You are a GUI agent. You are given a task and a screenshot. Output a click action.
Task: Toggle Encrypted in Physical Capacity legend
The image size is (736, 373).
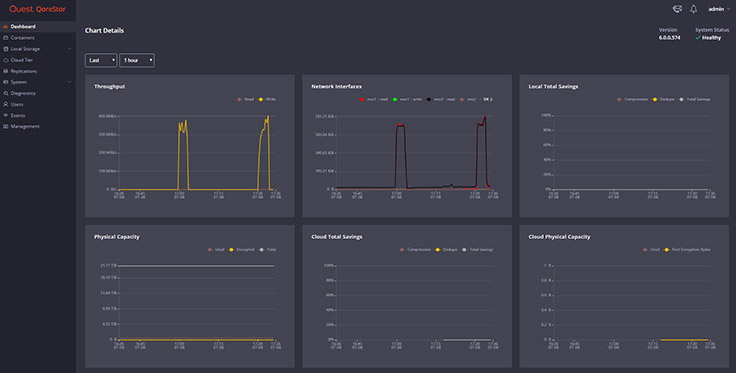coord(242,250)
